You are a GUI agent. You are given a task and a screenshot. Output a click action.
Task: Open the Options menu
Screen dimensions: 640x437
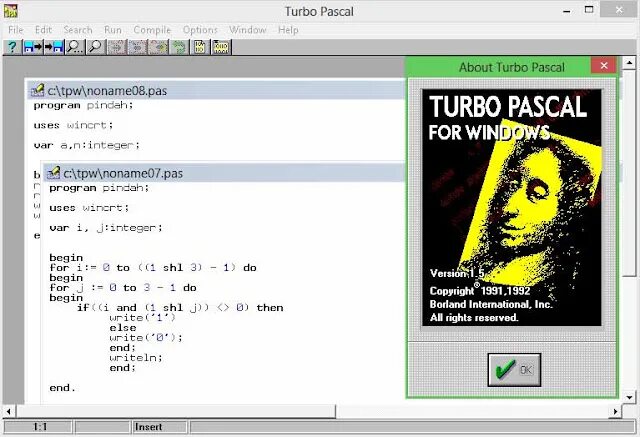(x=200, y=30)
